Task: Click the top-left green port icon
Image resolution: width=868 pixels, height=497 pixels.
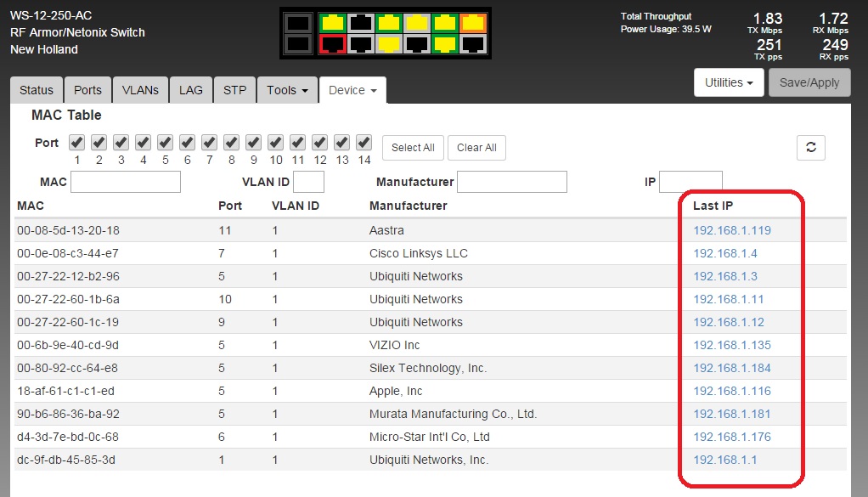Action: pos(332,23)
